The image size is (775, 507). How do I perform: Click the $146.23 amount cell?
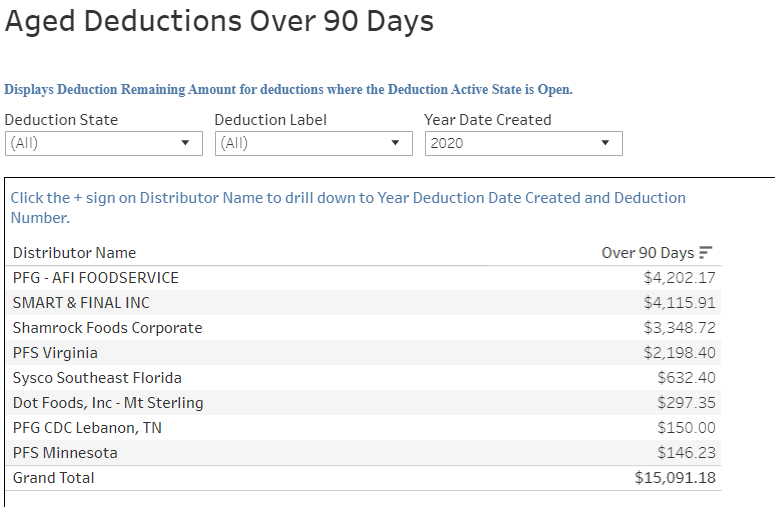tap(686, 453)
